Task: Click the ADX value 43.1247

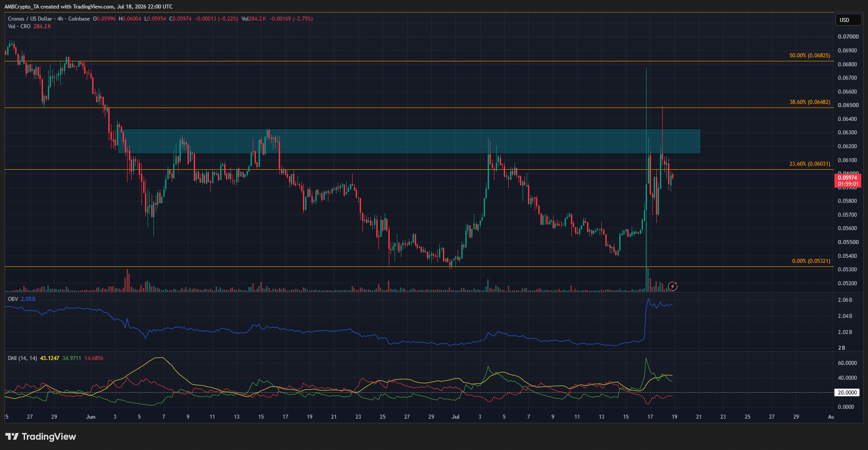Action: pos(50,358)
